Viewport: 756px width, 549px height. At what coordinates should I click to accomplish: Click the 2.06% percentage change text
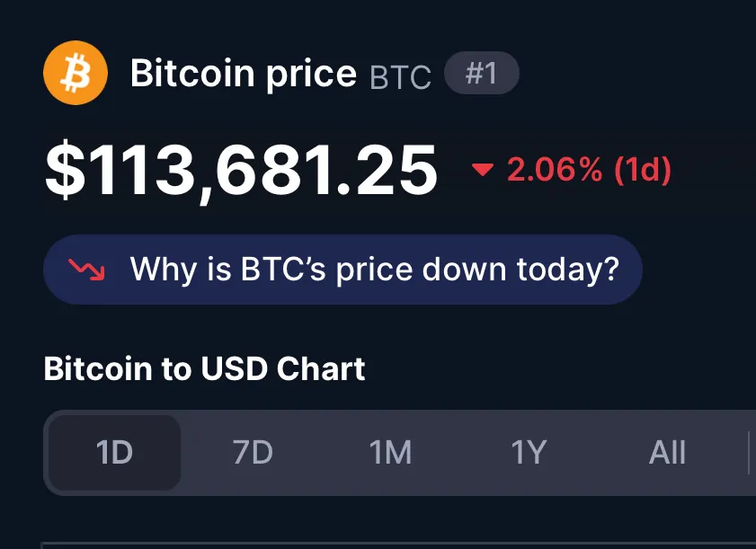[x=555, y=170]
